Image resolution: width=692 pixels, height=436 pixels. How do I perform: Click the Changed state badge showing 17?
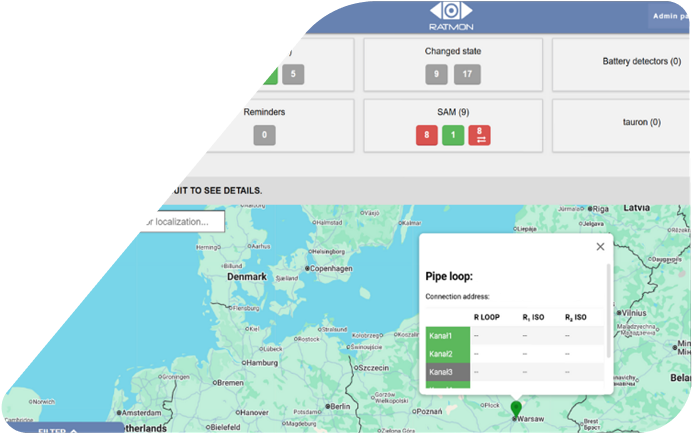[x=467, y=74]
